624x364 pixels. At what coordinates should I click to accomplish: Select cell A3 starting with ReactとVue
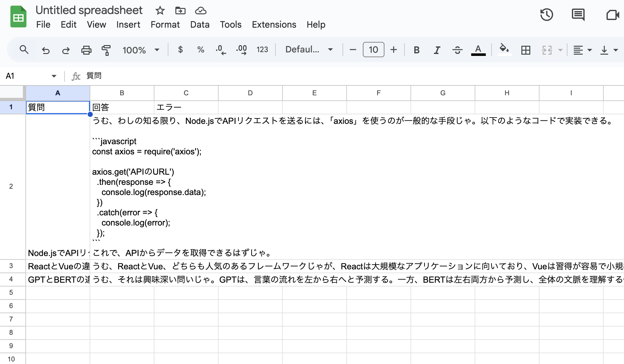coord(58,266)
